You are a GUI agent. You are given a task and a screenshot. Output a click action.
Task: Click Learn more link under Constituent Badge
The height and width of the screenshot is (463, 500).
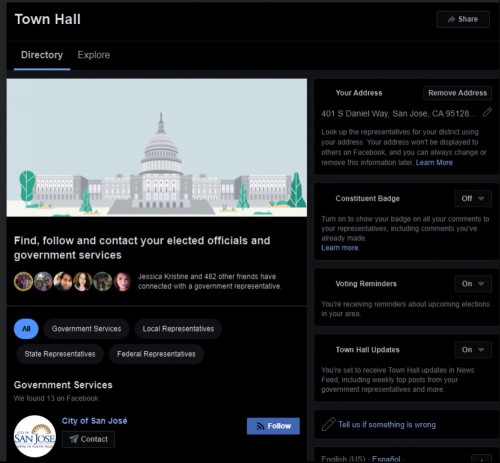pos(340,248)
